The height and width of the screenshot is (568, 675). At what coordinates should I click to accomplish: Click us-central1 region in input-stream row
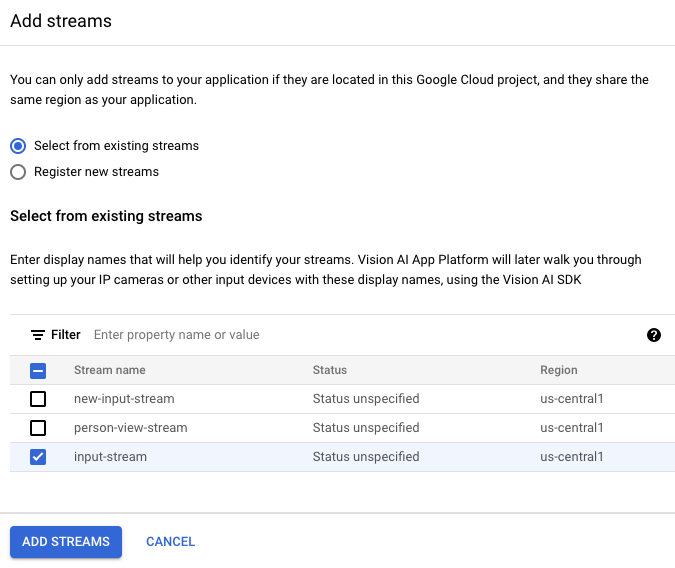[571, 457]
